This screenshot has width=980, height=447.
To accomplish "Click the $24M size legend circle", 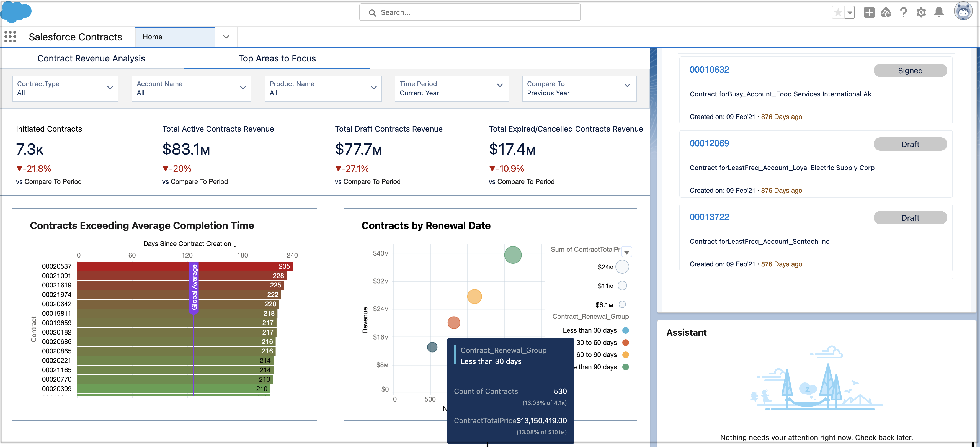I will 622,267.
